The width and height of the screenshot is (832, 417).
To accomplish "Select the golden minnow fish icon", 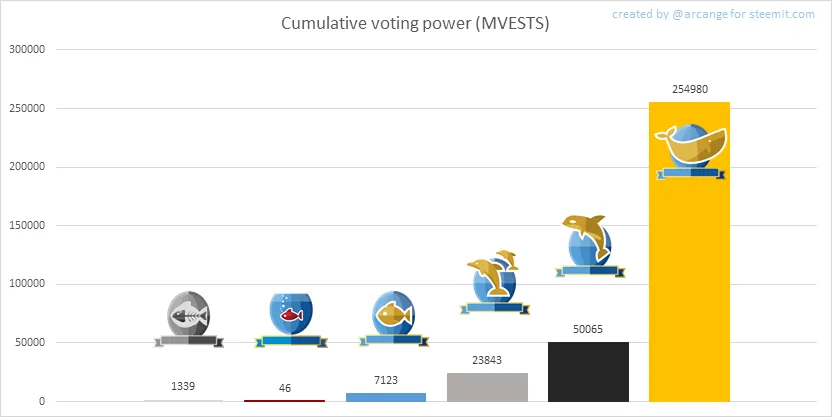I will point(393,319).
